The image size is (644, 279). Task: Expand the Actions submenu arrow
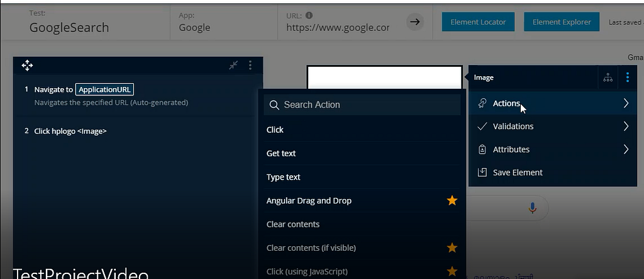(626, 103)
